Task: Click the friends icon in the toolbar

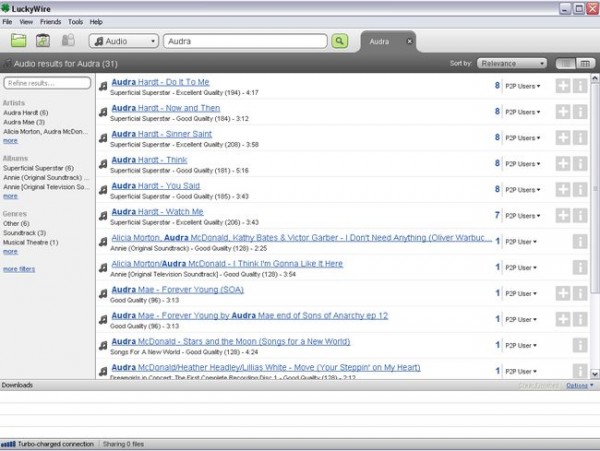Action: 69,41
